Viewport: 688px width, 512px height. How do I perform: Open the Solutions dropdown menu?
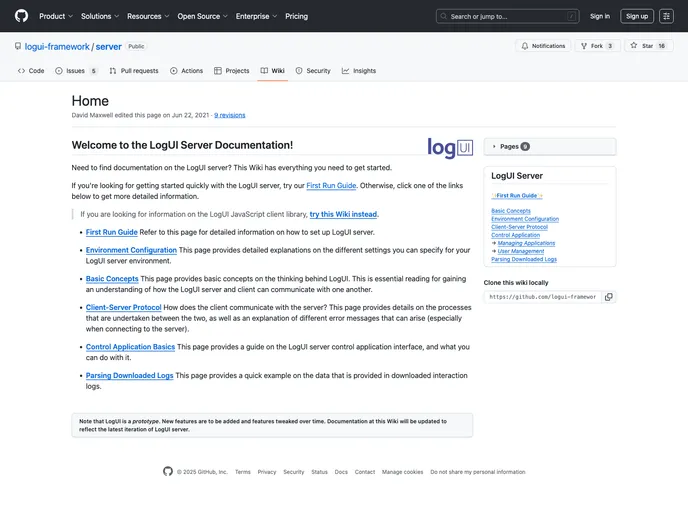point(100,16)
